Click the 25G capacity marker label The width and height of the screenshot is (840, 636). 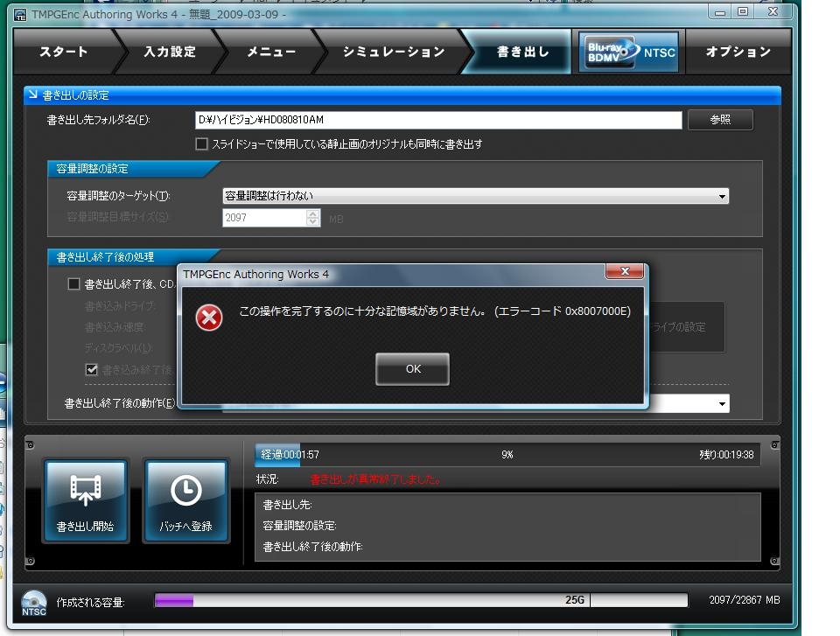pyautogui.click(x=574, y=600)
